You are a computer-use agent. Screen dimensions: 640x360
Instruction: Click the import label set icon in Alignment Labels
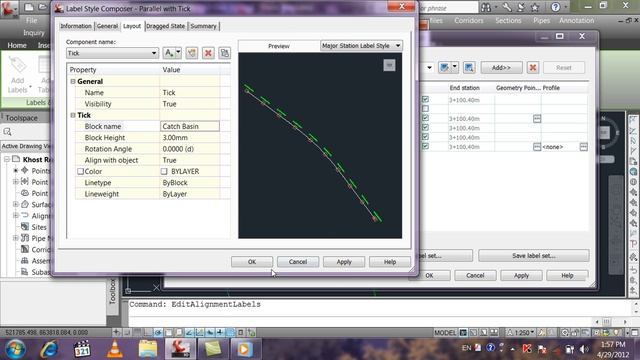(444, 68)
